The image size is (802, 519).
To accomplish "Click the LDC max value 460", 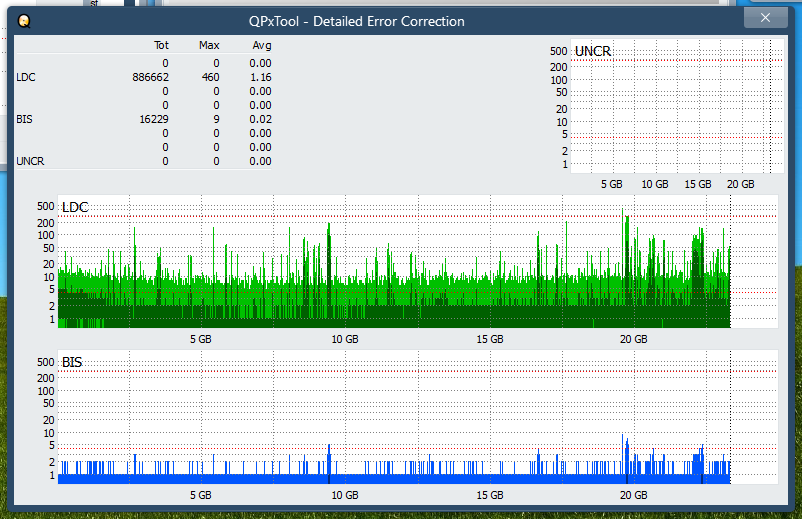I will coord(210,77).
